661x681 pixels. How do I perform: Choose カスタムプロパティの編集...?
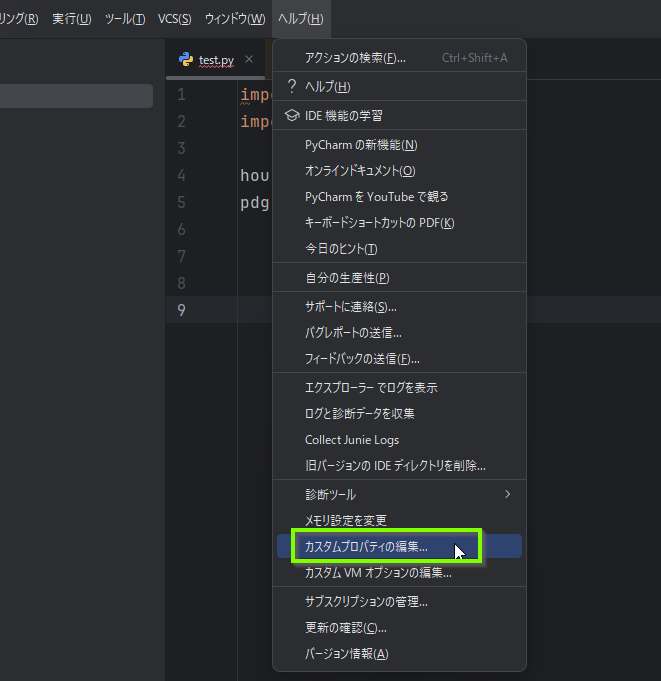coord(399,546)
